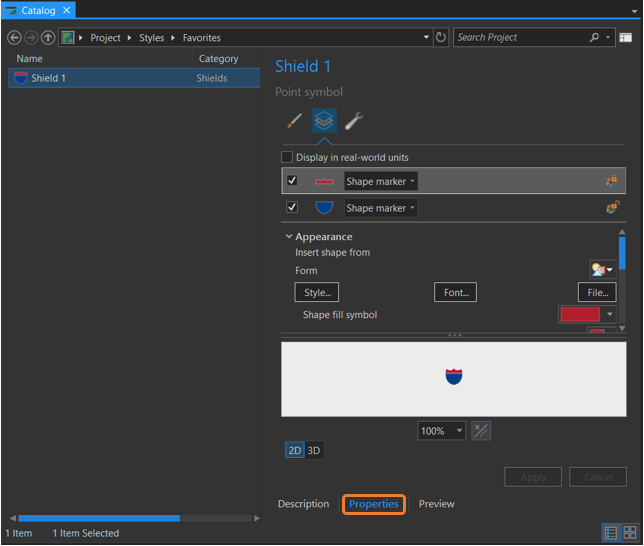Close the Catalog tab

coord(67,10)
